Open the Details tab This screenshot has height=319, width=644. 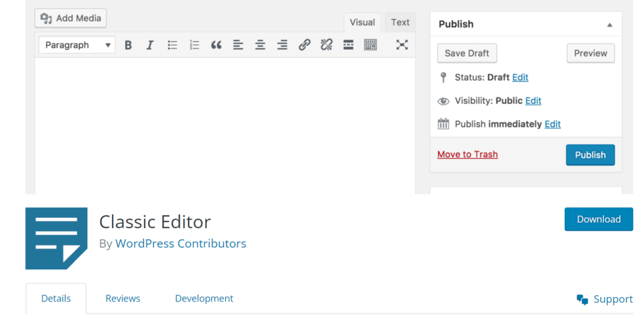(x=56, y=298)
